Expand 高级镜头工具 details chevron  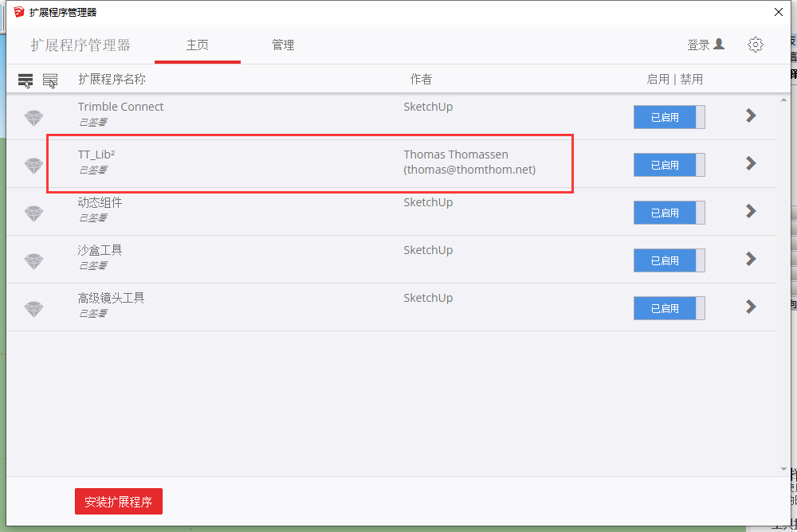click(750, 307)
